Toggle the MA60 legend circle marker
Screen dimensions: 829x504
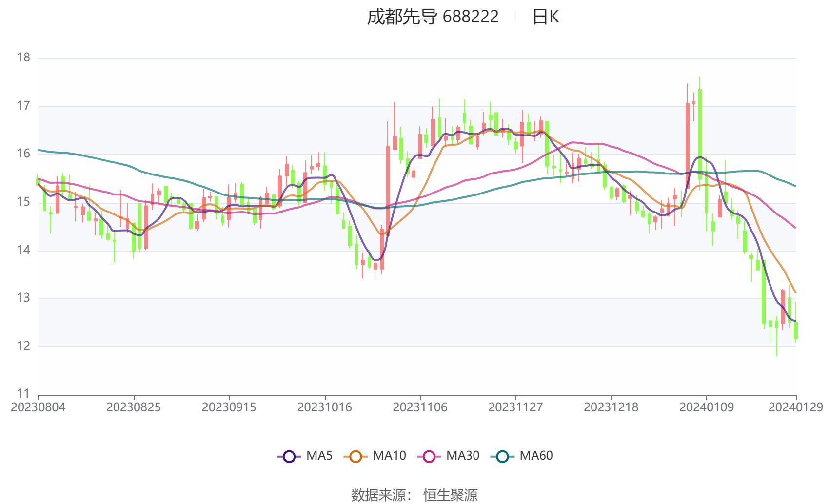click(502, 457)
